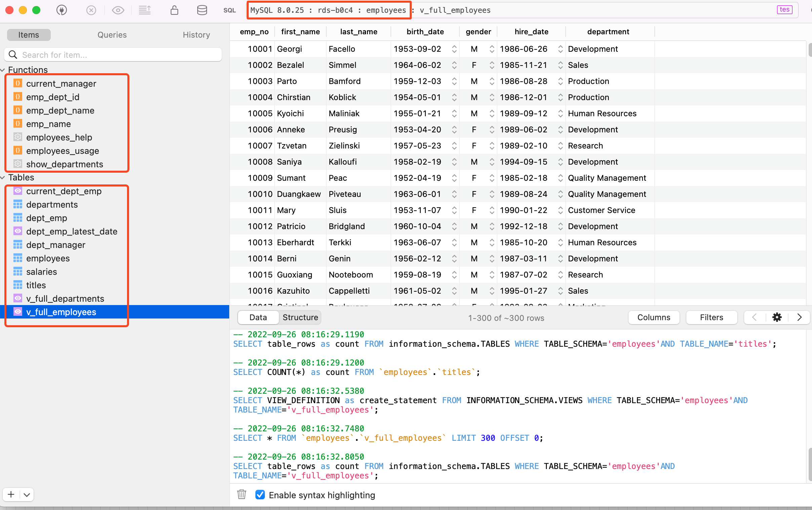Image resolution: width=812 pixels, height=510 pixels.
Task: Select current_manager function icon
Action: [17, 83]
